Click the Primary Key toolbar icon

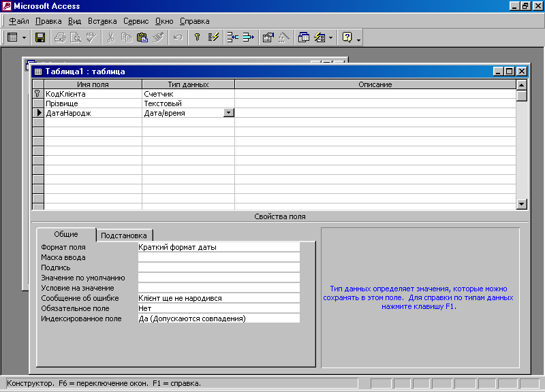(197, 37)
